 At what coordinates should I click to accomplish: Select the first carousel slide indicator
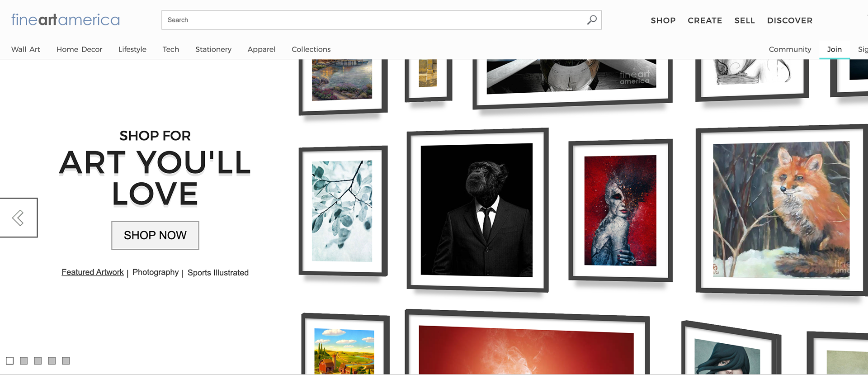[10, 360]
